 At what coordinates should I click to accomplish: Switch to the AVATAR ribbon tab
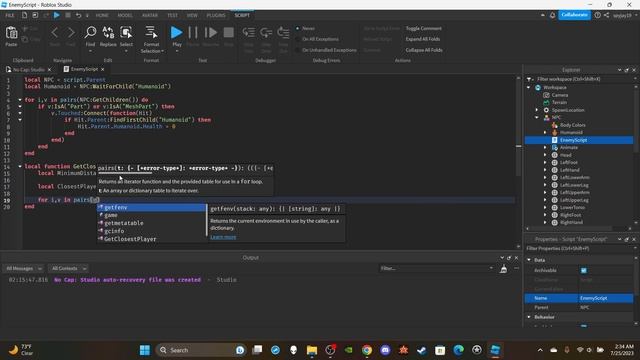pos(150,15)
